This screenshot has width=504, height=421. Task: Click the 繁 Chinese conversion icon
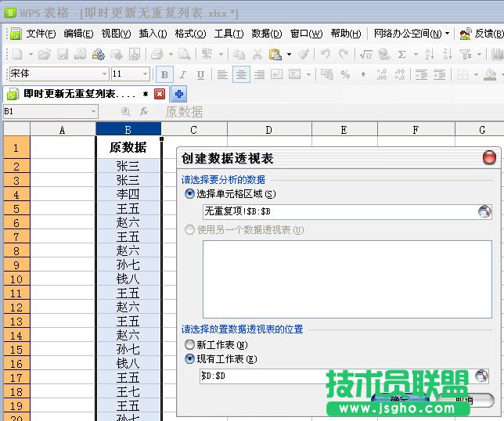pyautogui.click(x=207, y=54)
